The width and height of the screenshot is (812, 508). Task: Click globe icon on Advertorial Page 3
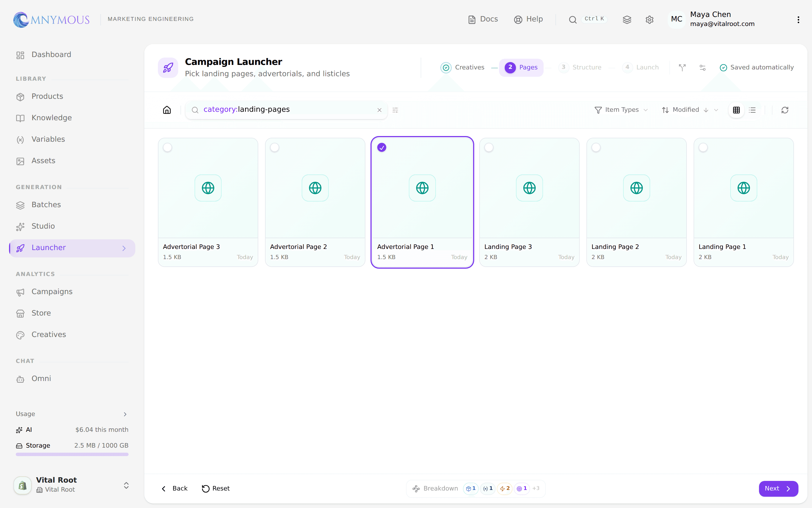[x=208, y=188]
